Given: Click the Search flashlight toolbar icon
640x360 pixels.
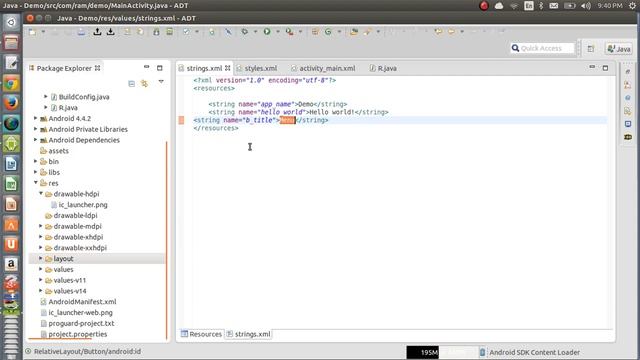Looking at the screenshot, I should [x=367, y=31].
